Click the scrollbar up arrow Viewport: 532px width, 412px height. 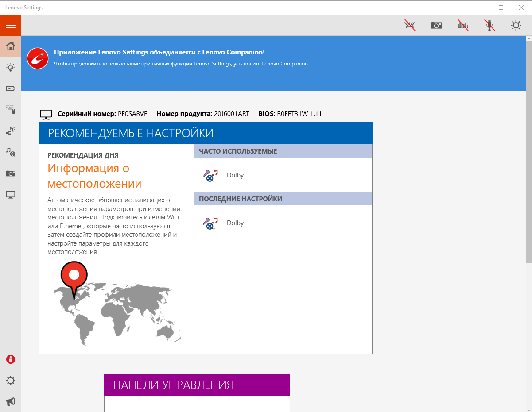click(529, 39)
